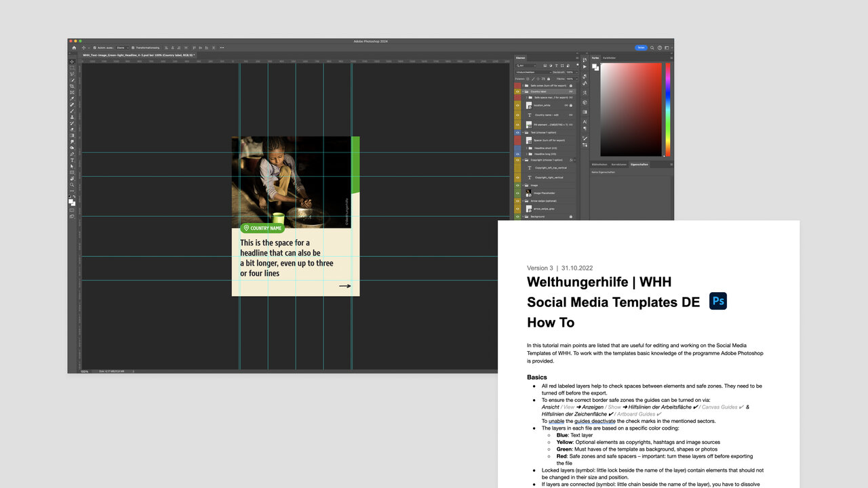Select the Lasso tool
This screenshot has width=868, height=488.
(72, 74)
